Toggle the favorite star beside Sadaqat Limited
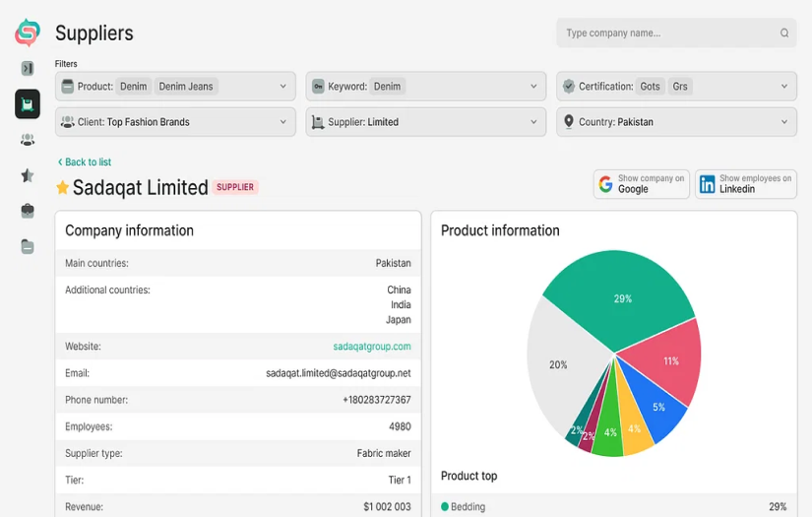The height and width of the screenshot is (517, 812). [x=63, y=188]
